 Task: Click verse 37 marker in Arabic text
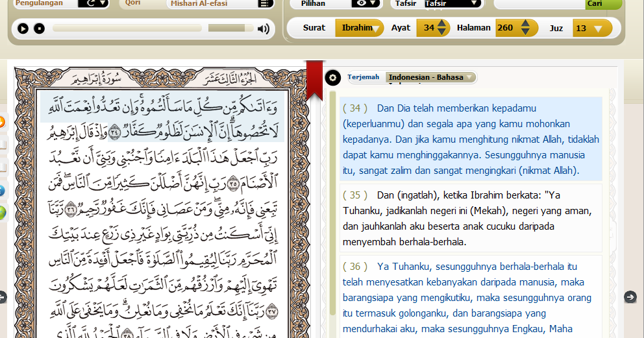272,311
